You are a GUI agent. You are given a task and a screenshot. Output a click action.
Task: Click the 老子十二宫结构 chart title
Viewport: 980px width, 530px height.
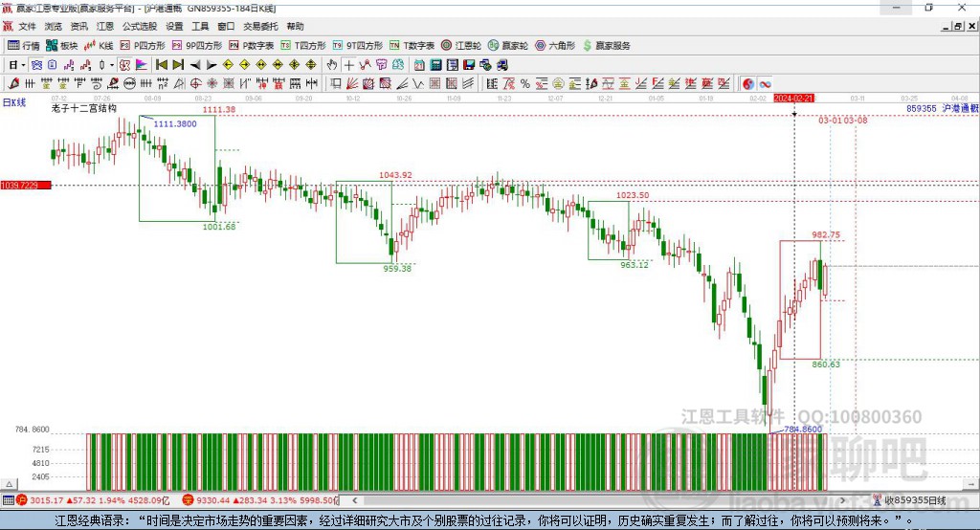coord(84,108)
